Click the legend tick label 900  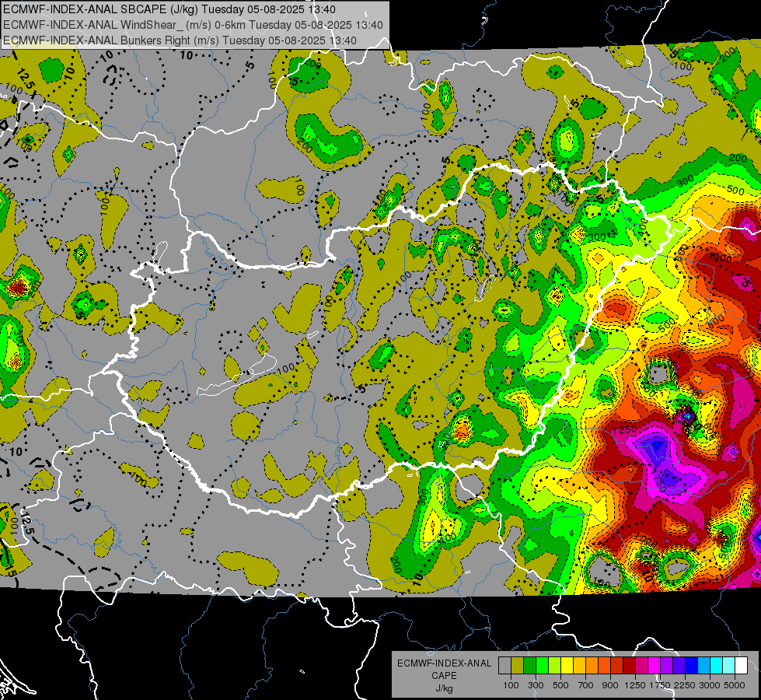pyautogui.click(x=610, y=685)
